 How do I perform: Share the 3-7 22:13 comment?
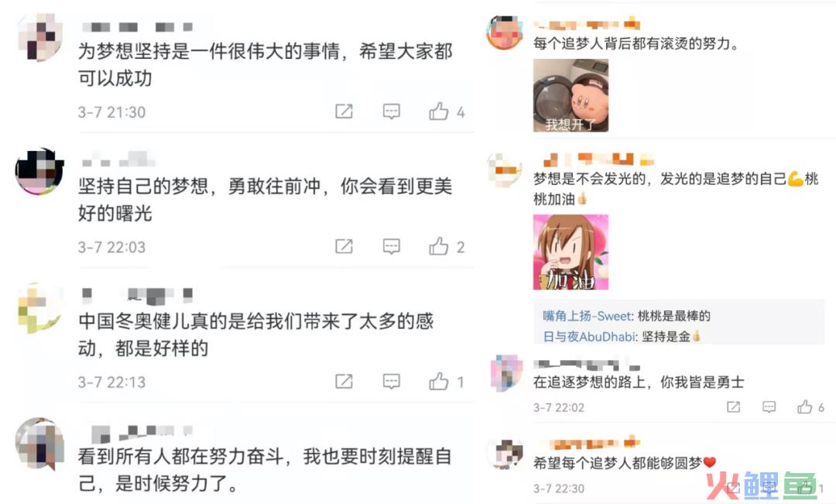click(x=344, y=381)
